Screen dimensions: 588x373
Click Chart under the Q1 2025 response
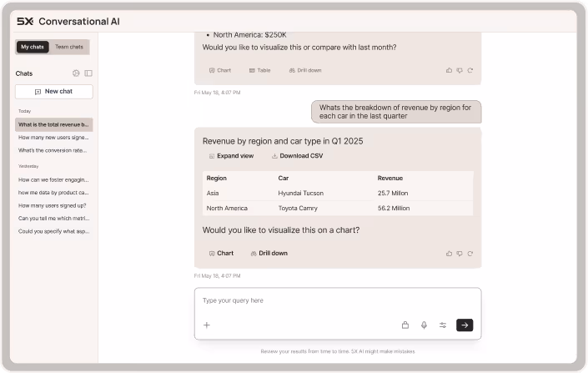(x=221, y=254)
